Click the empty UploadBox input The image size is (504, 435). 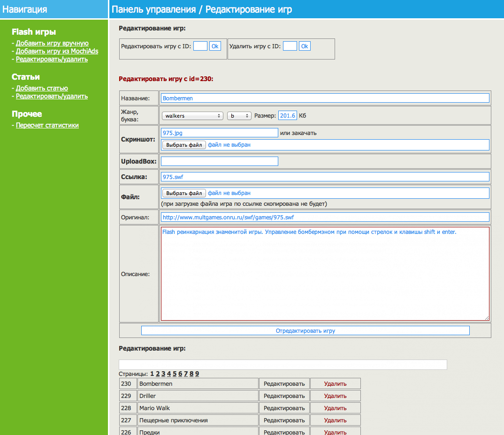(x=219, y=161)
